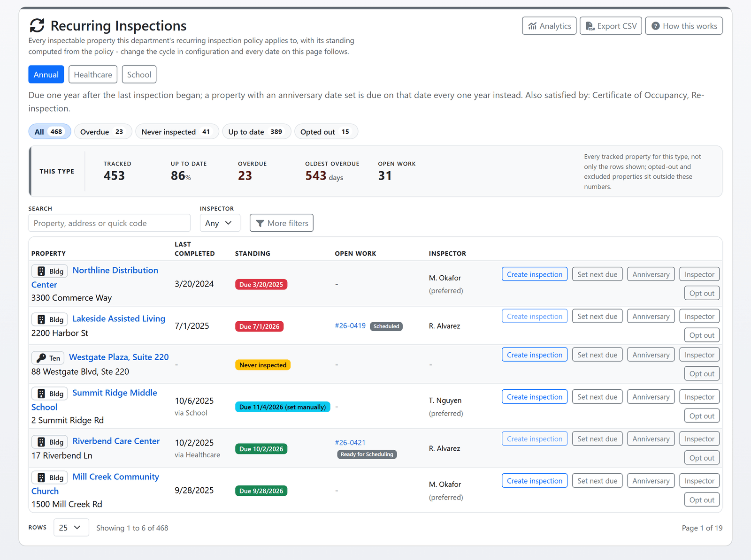Filter by Never inspected 41 pill
751x560 pixels.
[177, 132]
